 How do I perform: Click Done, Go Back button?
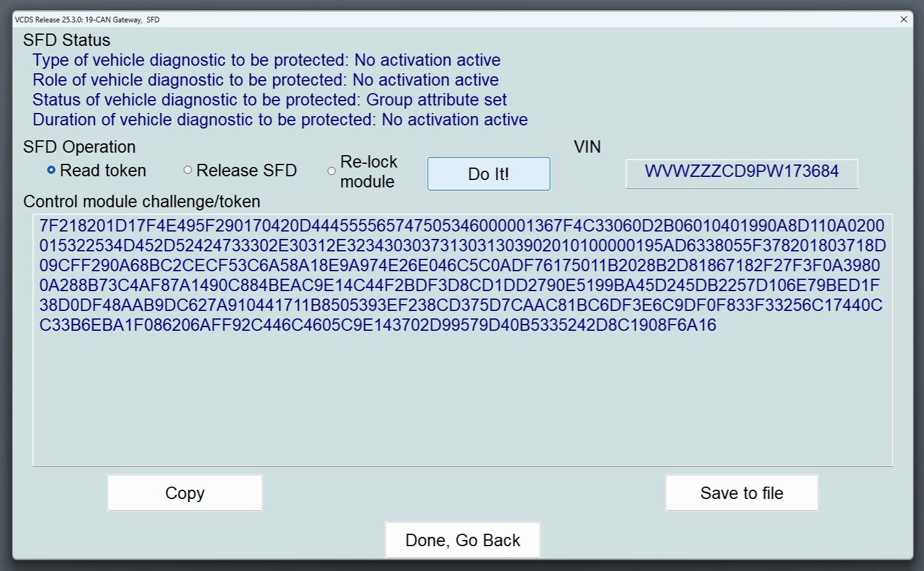point(463,540)
